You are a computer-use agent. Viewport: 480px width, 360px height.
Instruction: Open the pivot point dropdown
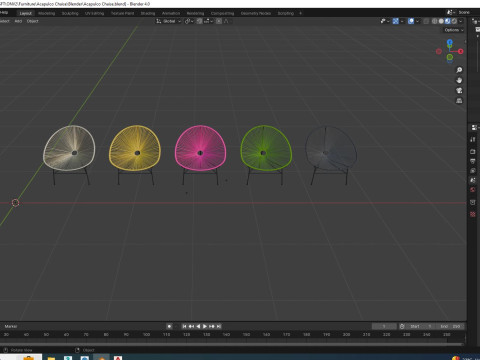tap(189, 21)
